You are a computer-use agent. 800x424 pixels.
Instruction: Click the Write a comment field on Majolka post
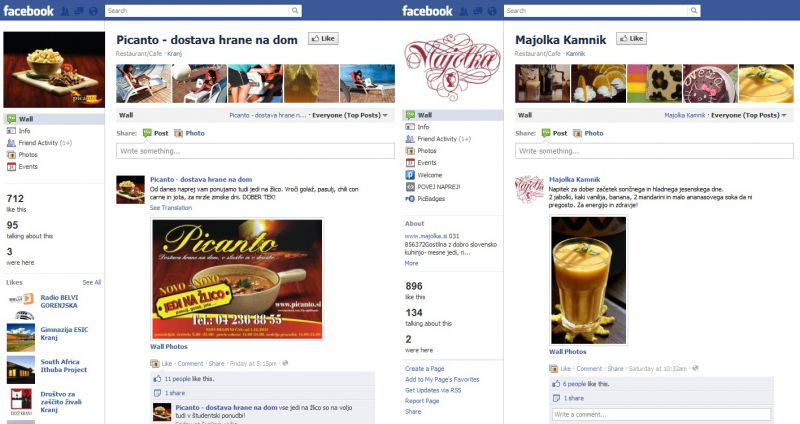click(x=661, y=414)
